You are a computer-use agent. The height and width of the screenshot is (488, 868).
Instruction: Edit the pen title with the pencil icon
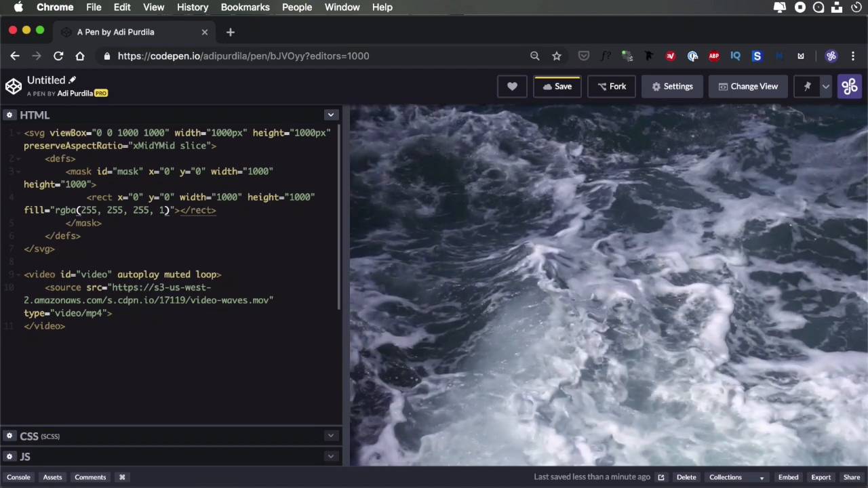point(73,80)
